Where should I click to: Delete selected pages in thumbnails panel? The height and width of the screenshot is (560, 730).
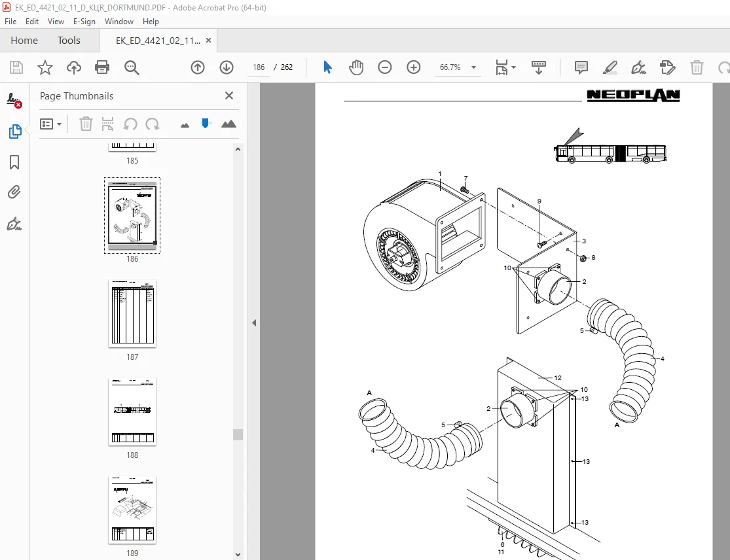coord(86,124)
